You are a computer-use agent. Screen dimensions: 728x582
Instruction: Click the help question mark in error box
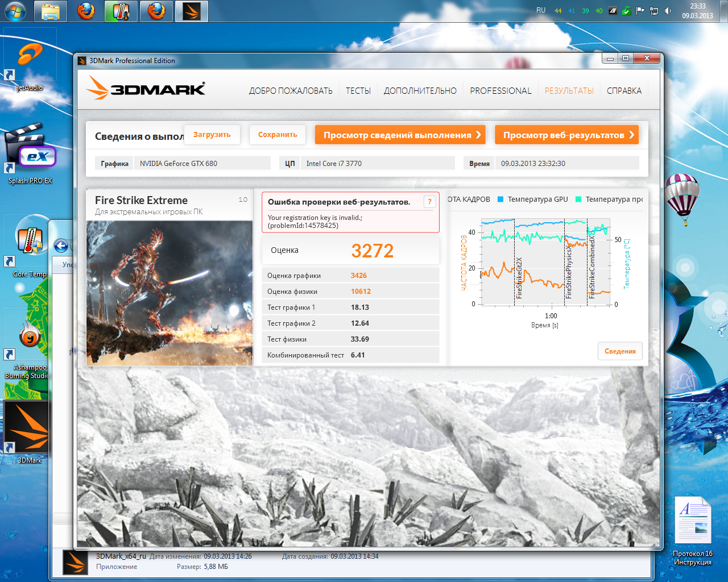[429, 202]
